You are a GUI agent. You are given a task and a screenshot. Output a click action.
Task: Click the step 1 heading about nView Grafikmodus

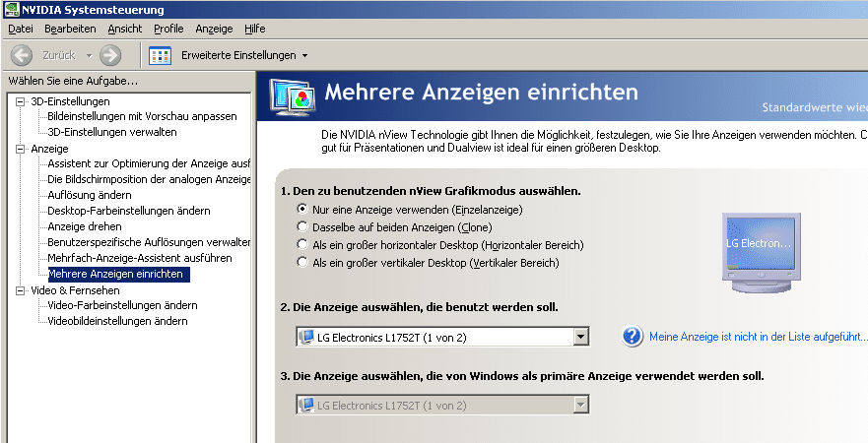431,191
